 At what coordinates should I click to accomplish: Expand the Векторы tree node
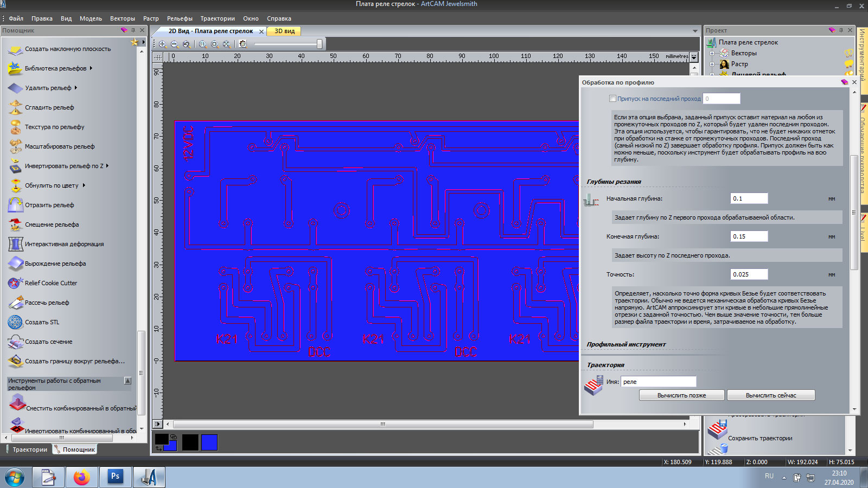[x=712, y=53]
